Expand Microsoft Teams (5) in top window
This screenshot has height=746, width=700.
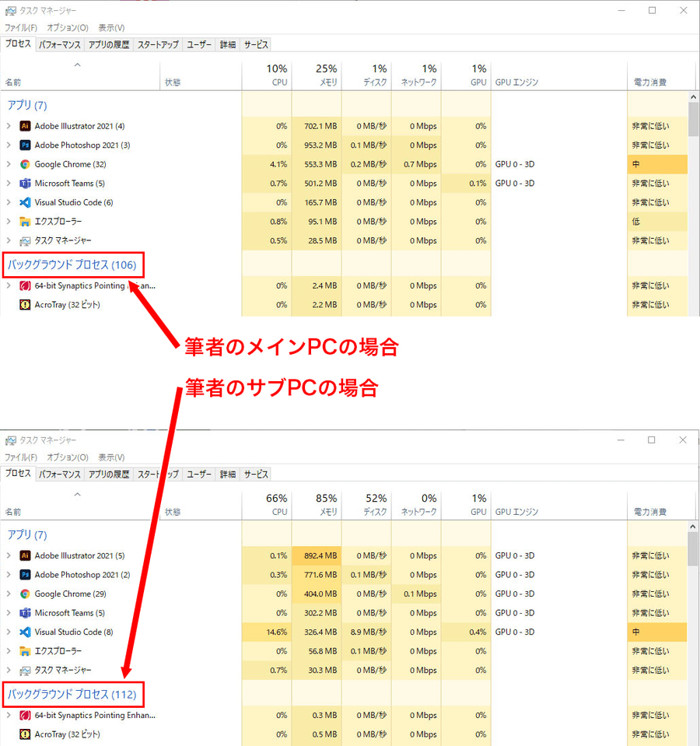9,183
